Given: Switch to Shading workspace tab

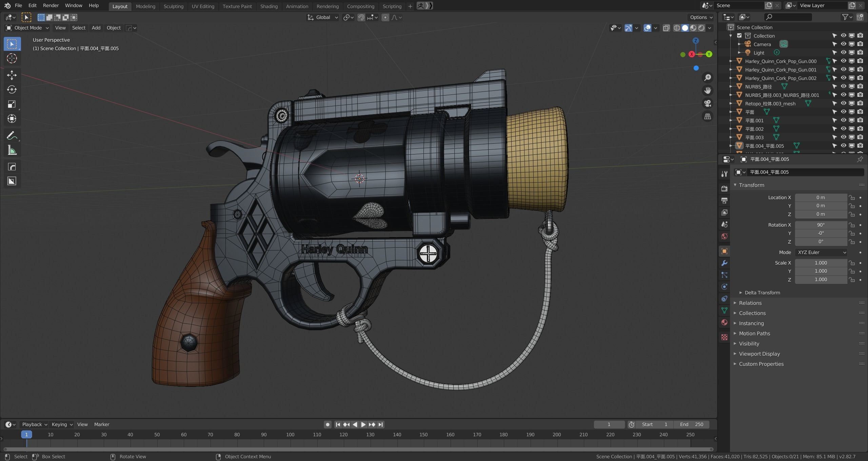Looking at the screenshot, I should [269, 6].
